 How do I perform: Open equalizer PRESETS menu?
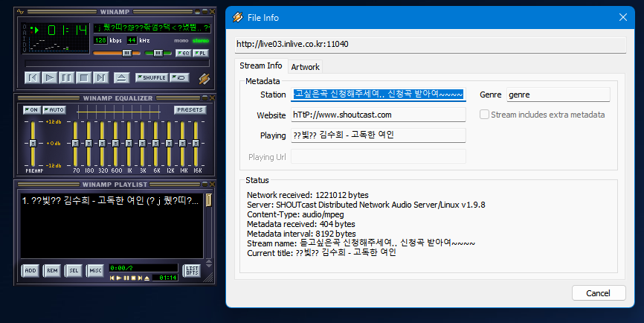click(190, 109)
